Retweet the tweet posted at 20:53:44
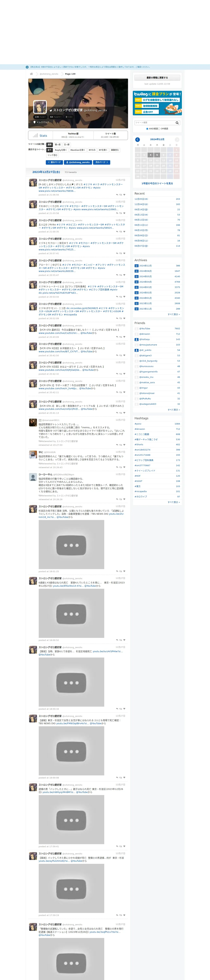The image size is (210, 980). point(121,297)
